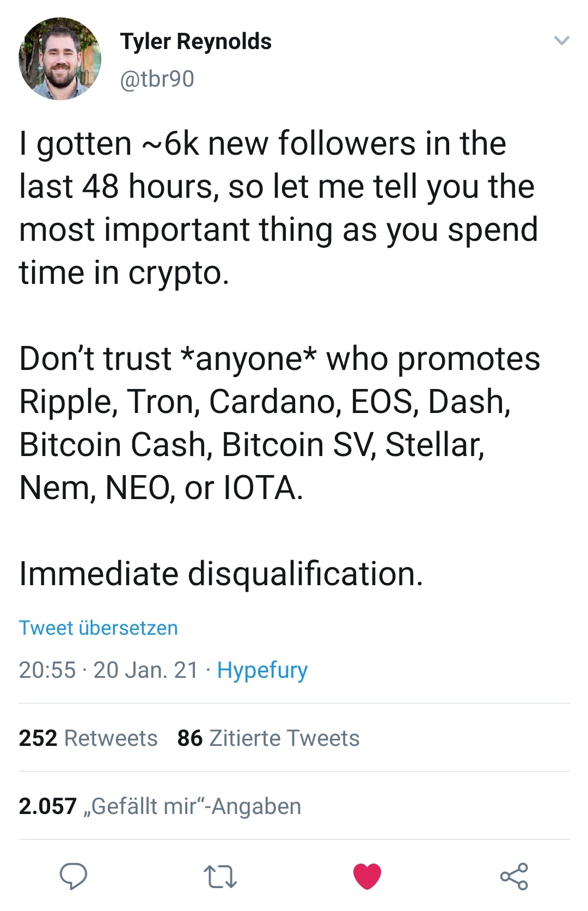Click Tweet übersetzen translation link
This screenshot has width=588, height=911.
click(99, 628)
